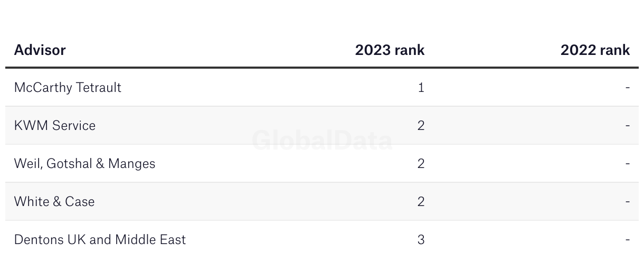Screen dimensions: 644x280
Task: Select the 2023 rank column header
Action: [x=390, y=50]
